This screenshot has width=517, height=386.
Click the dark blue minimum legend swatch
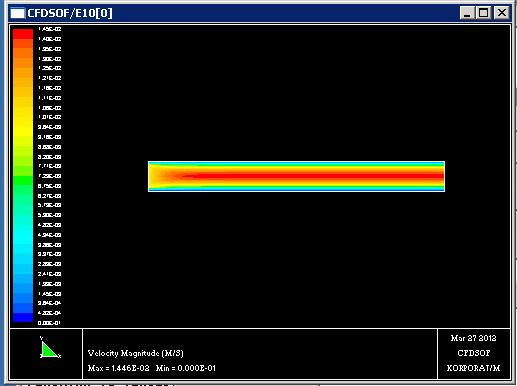(x=23, y=317)
